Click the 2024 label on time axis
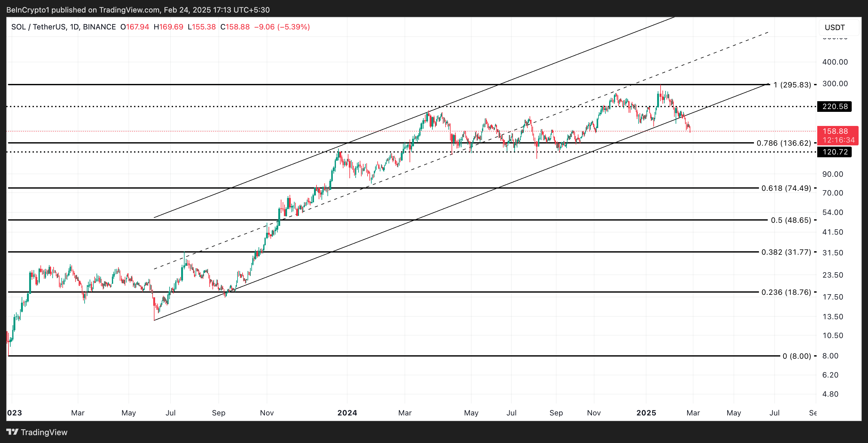The image size is (868, 443). tap(347, 413)
